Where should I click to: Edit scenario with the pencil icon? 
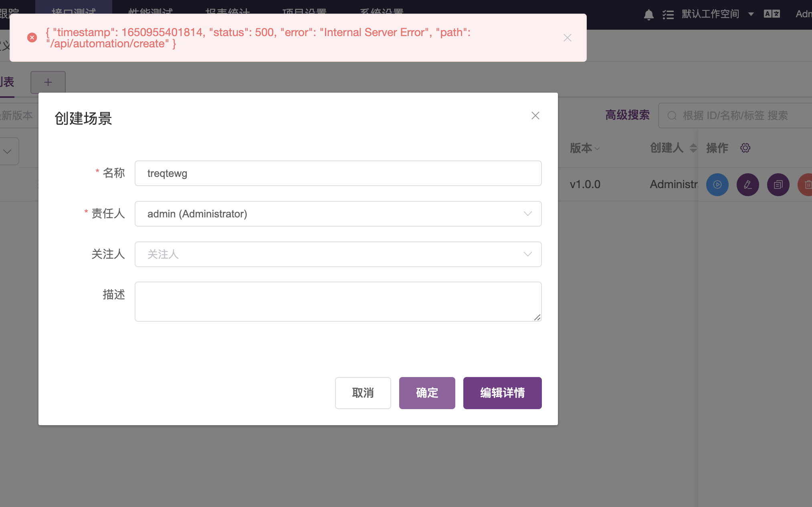747,185
